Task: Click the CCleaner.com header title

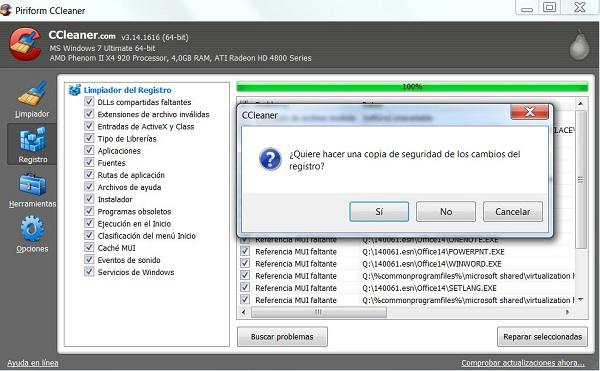Action: pos(82,35)
